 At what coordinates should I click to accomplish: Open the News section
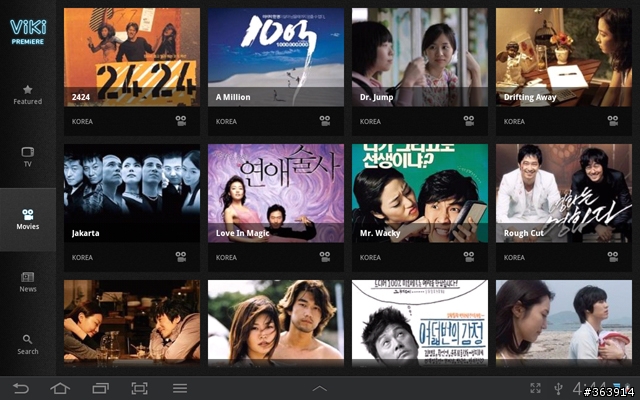click(28, 282)
